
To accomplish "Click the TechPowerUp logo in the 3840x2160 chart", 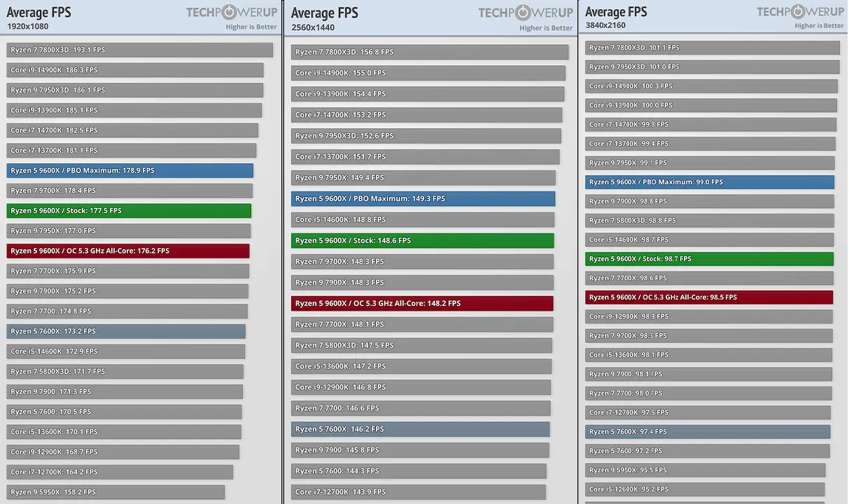I will [800, 12].
